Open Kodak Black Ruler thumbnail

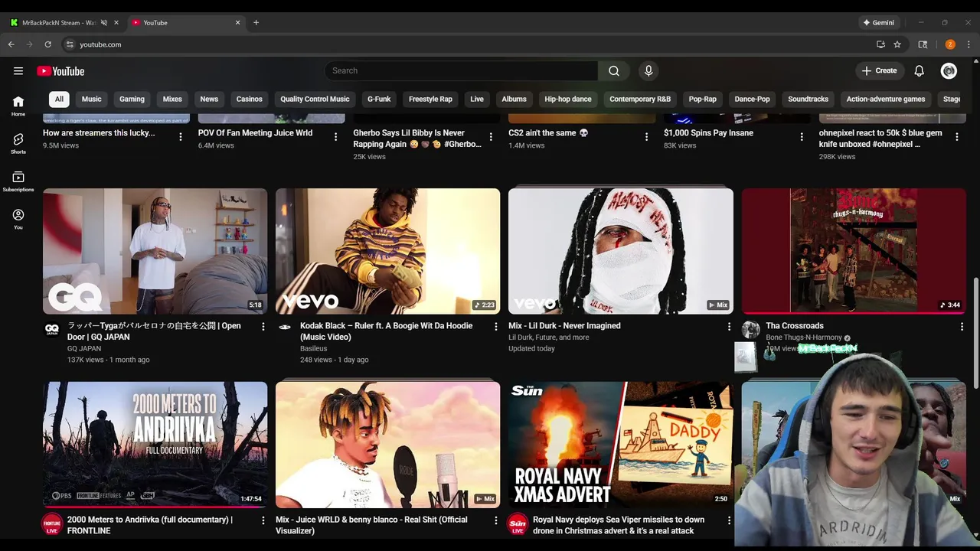coord(388,251)
